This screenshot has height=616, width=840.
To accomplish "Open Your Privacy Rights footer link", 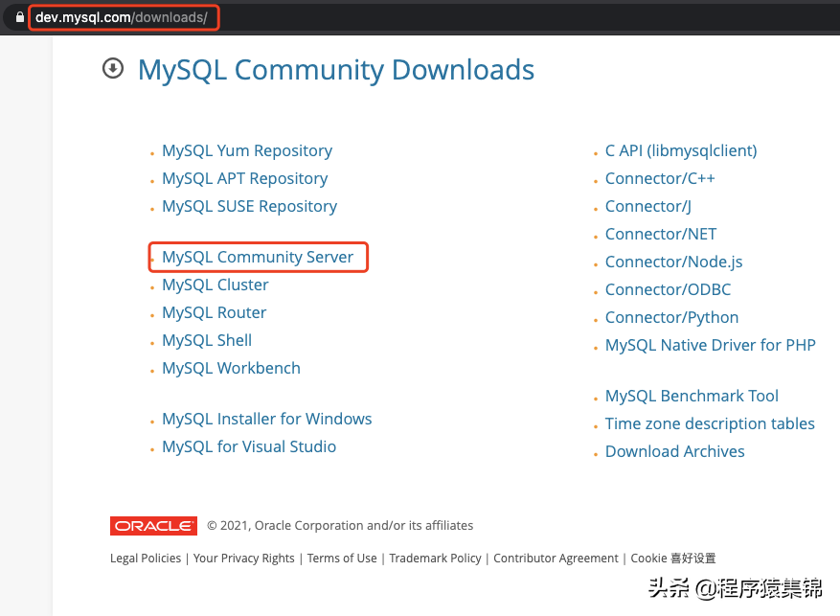I will (243, 559).
